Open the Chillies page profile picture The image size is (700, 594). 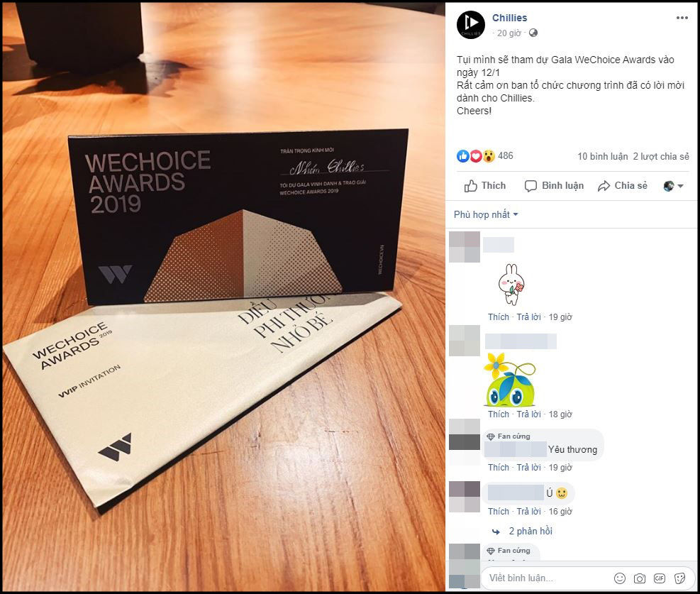pos(470,25)
